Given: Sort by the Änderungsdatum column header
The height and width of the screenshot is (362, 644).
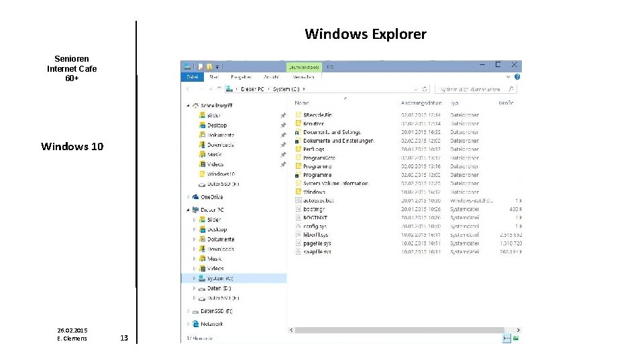Looking at the screenshot, I should (421, 103).
